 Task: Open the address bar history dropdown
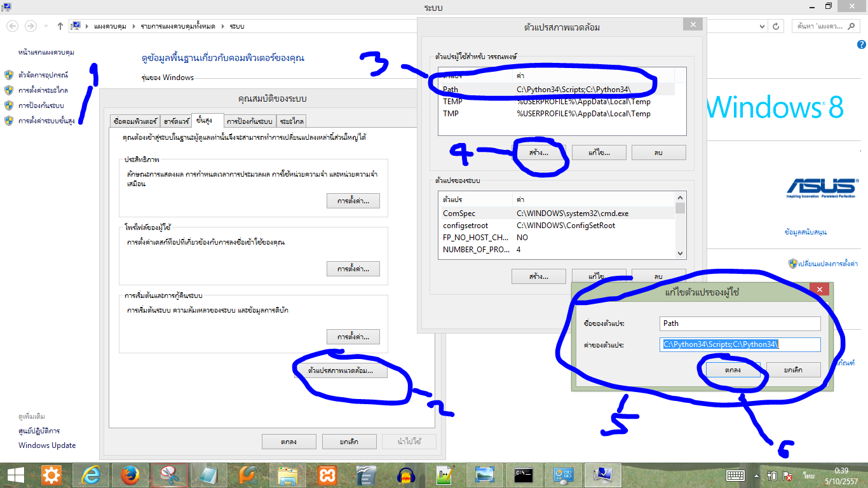[x=763, y=26]
